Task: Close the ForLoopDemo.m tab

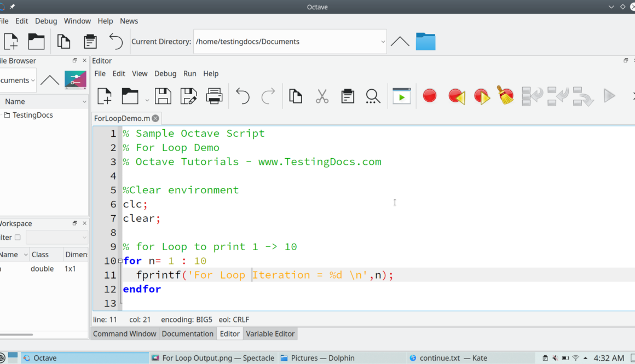Action: (155, 118)
